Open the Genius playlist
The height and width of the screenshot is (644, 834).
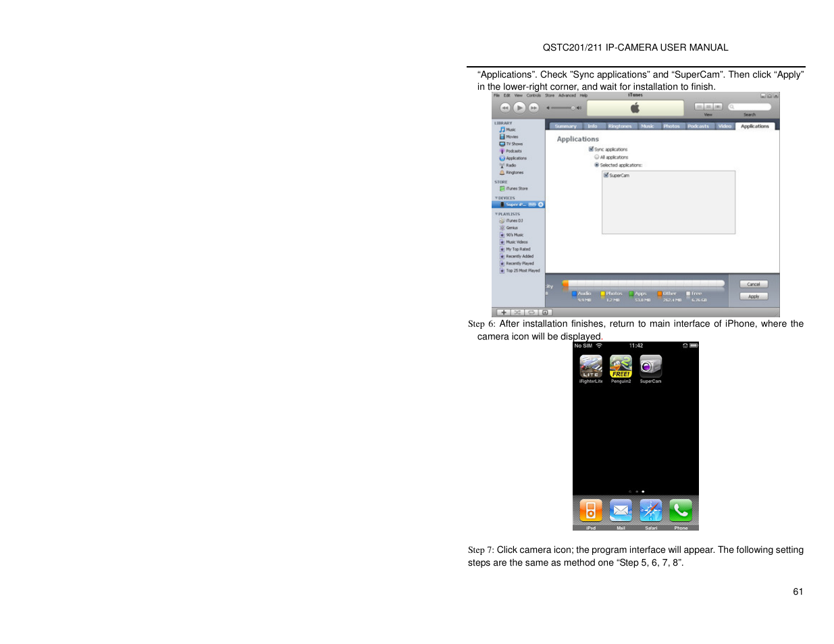click(509, 228)
